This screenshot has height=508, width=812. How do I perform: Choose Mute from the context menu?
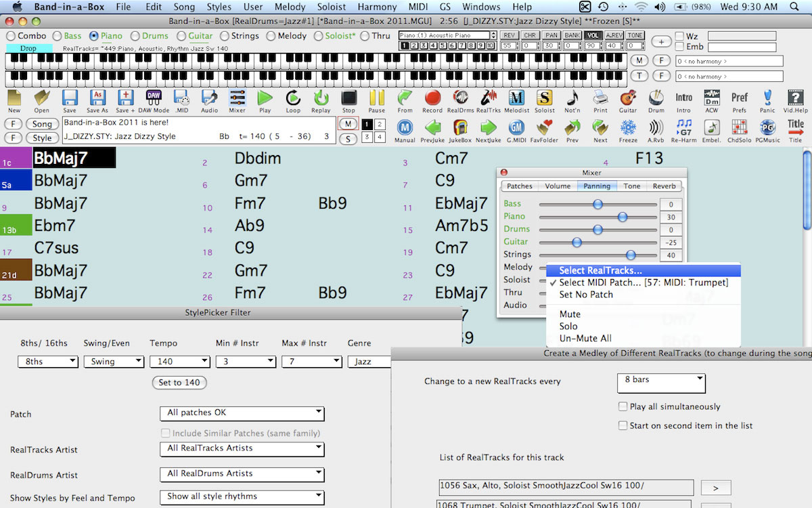coord(570,314)
